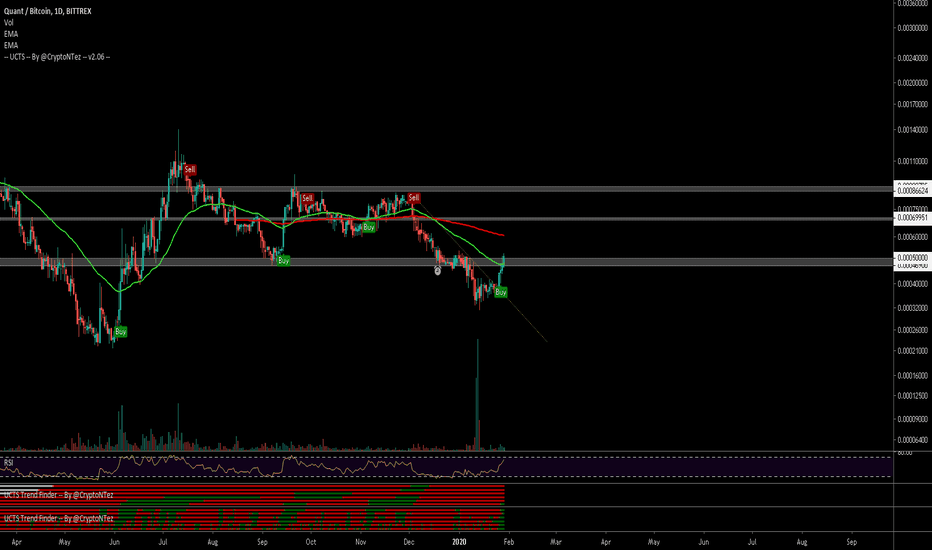The height and width of the screenshot is (550, 932).
Task: Click the Buy signal label in mid September
Action: point(284,260)
